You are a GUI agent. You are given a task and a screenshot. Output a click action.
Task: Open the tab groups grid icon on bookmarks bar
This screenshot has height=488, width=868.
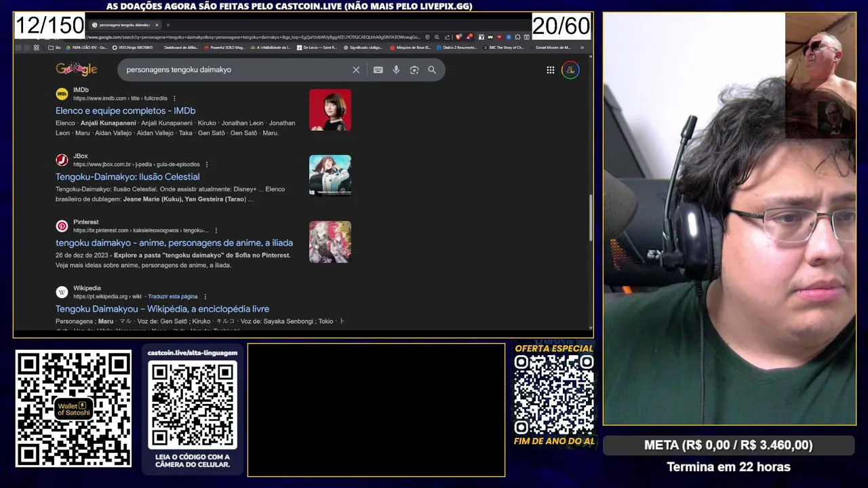pos(36,47)
